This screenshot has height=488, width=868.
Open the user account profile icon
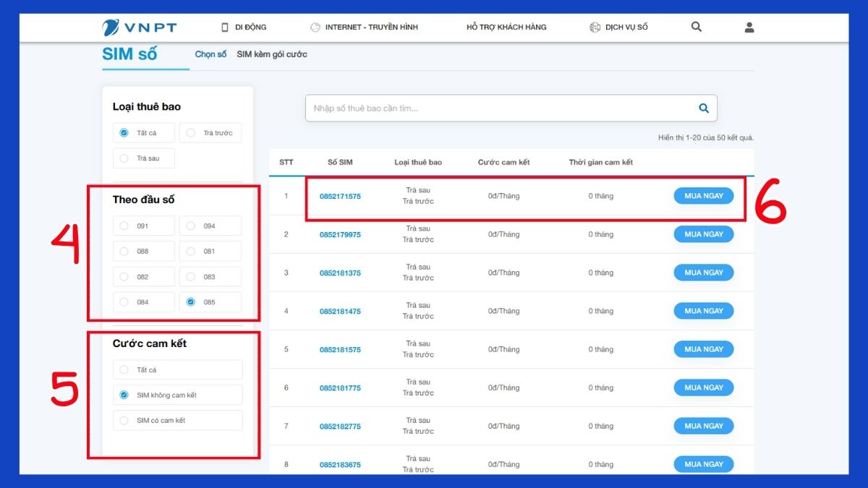coord(749,27)
